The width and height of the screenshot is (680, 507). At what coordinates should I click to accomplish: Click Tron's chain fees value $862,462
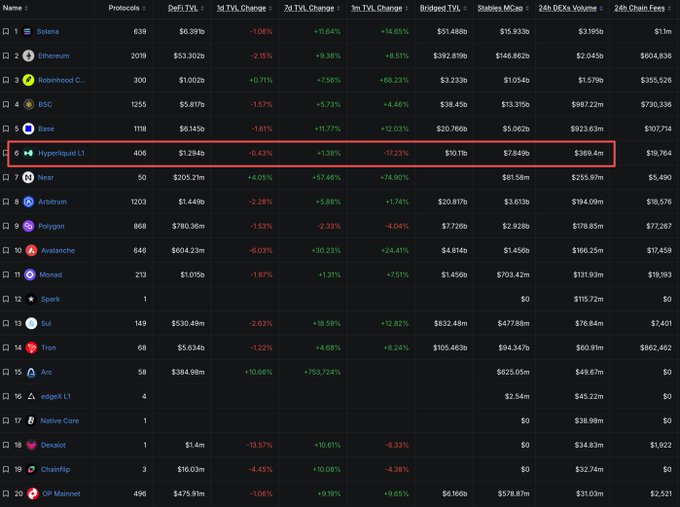(656, 347)
